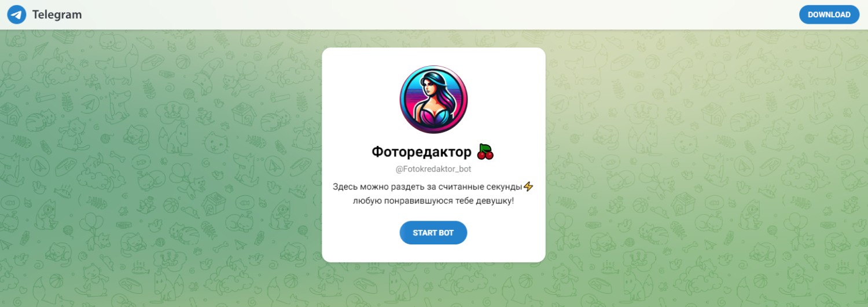868x307 pixels.
Task: Click the blue DOWNLOAD button
Action: pyautogui.click(x=829, y=14)
